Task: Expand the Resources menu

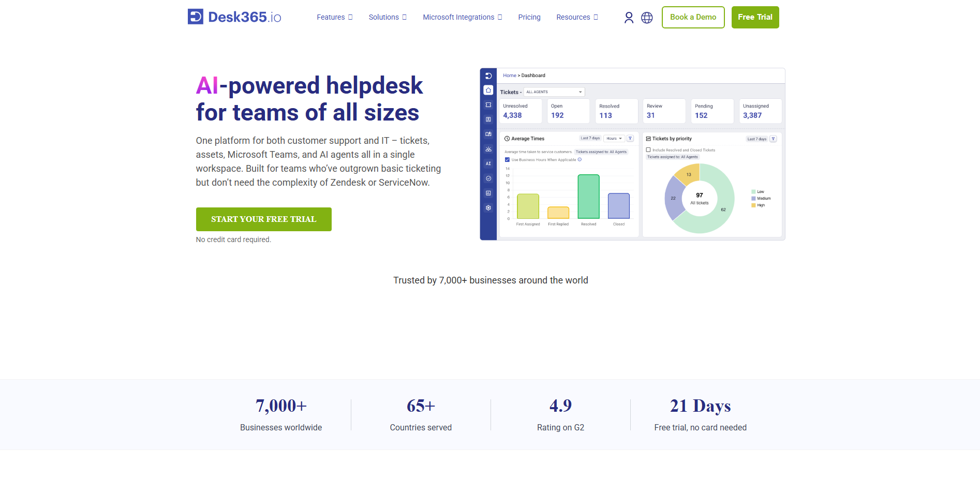Action: [577, 17]
